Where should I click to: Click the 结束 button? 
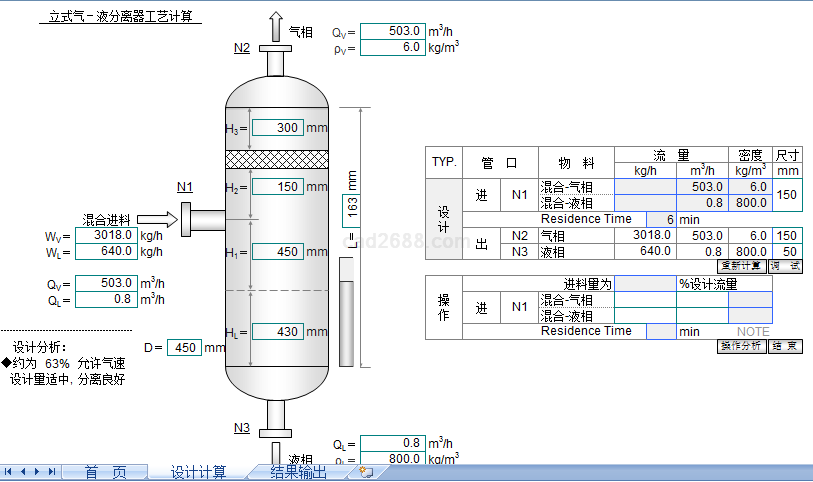pyautogui.click(x=785, y=346)
